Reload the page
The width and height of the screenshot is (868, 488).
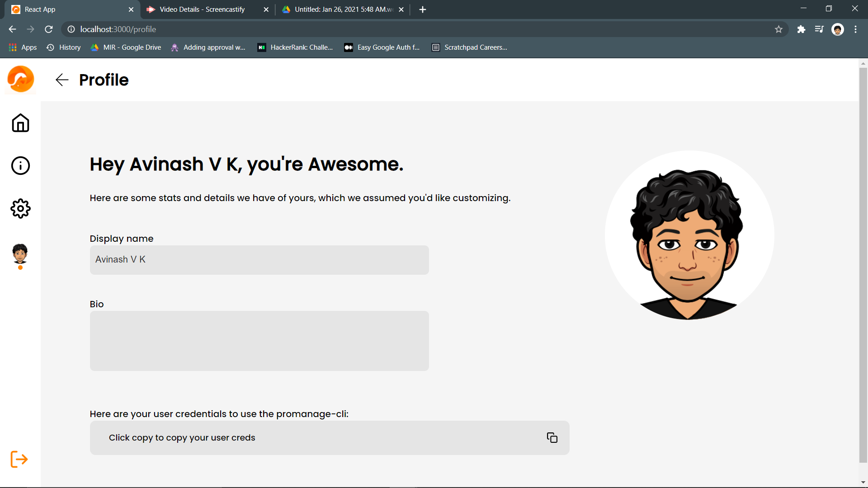[x=49, y=29]
